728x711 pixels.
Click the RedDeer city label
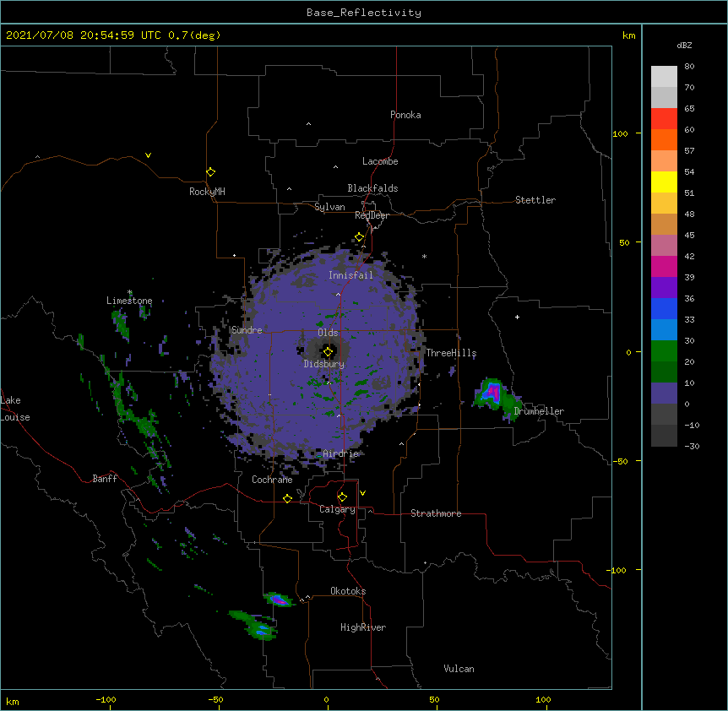(372, 215)
